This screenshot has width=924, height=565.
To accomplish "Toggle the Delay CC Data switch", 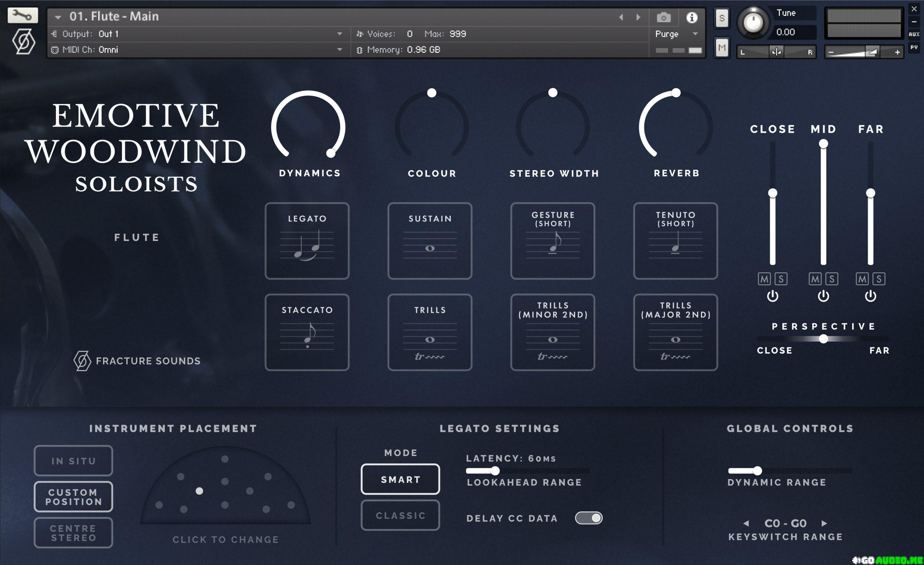I will [588, 518].
